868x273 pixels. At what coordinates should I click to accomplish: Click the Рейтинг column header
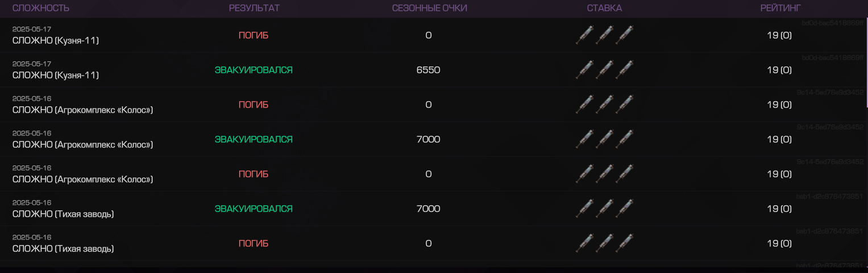tap(779, 8)
